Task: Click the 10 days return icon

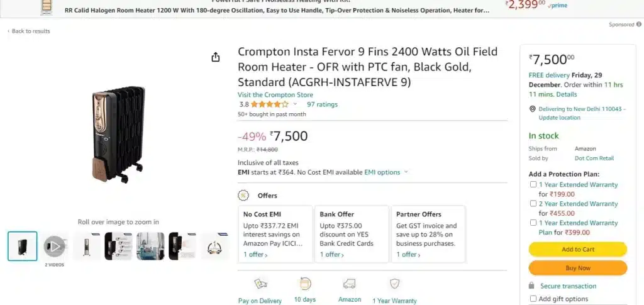Action: tap(305, 284)
